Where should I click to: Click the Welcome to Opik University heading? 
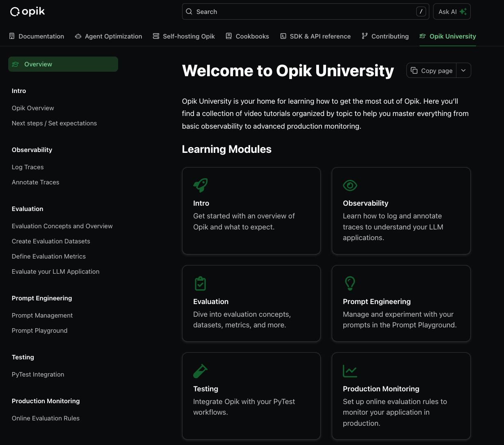[x=288, y=70]
